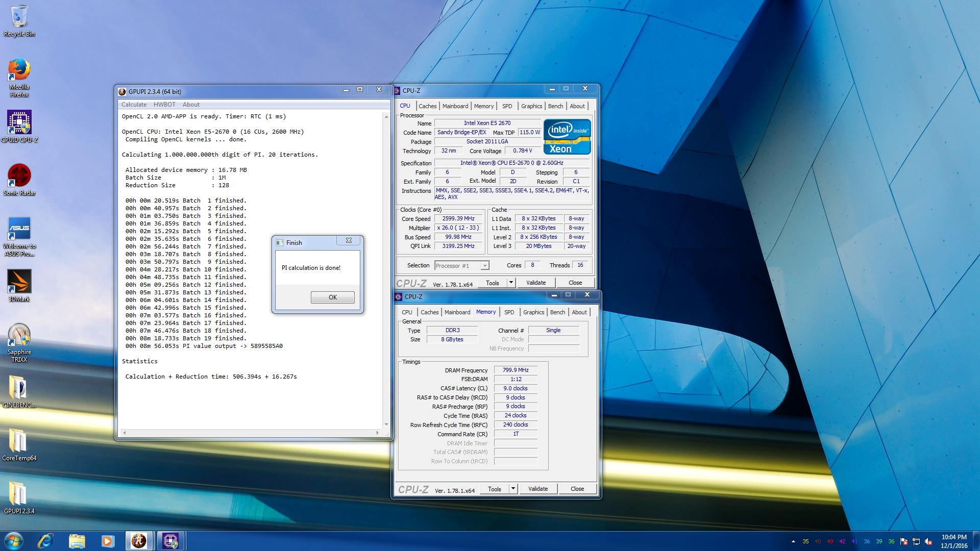
Task: Click the volume speaker tray icon
Action: [929, 541]
